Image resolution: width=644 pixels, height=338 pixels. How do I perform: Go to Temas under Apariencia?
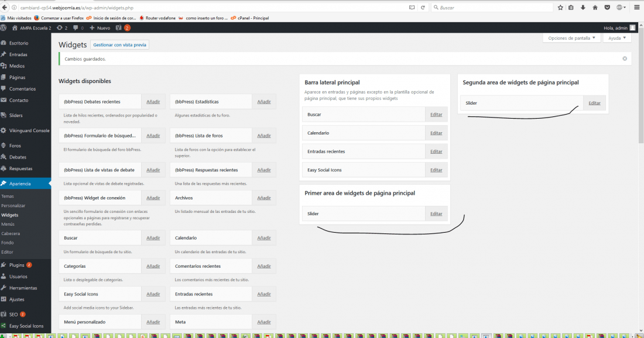tap(8, 196)
